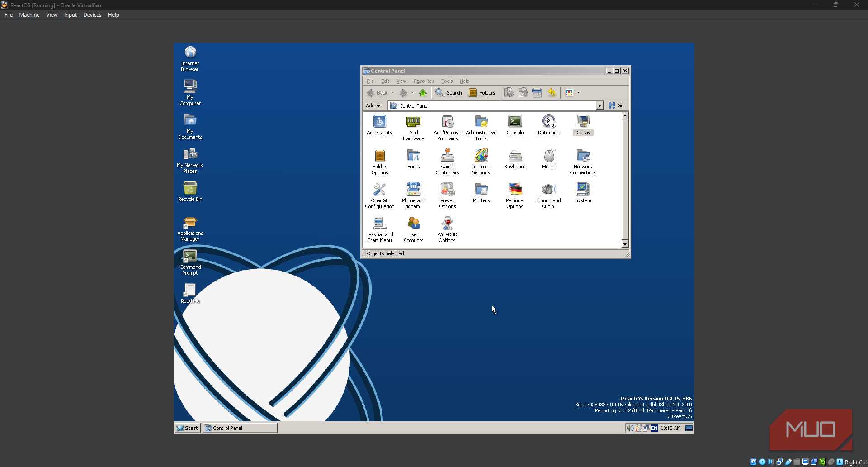This screenshot has width=868, height=467.
Task: Open the Date/Time applet
Action: click(x=549, y=125)
